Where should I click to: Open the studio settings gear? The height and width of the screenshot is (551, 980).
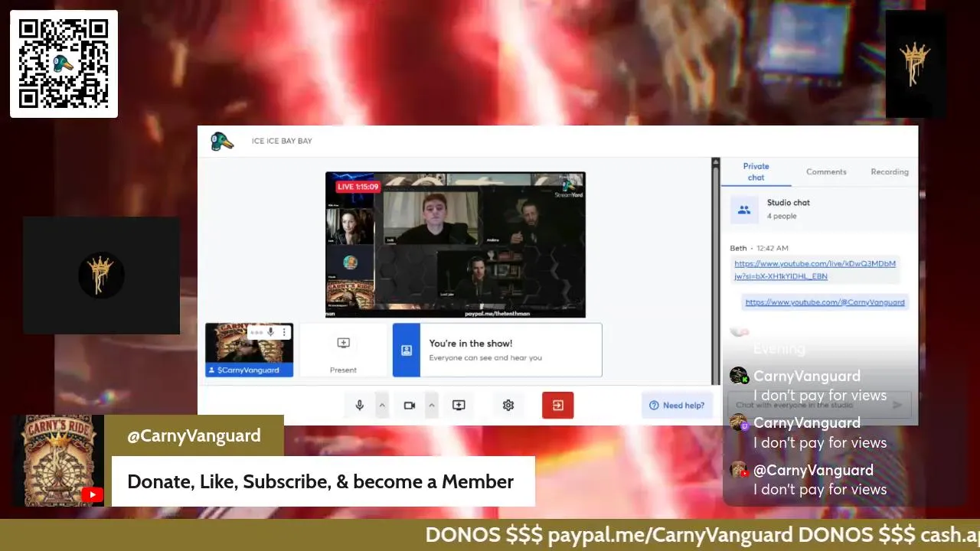(x=508, y=406)
